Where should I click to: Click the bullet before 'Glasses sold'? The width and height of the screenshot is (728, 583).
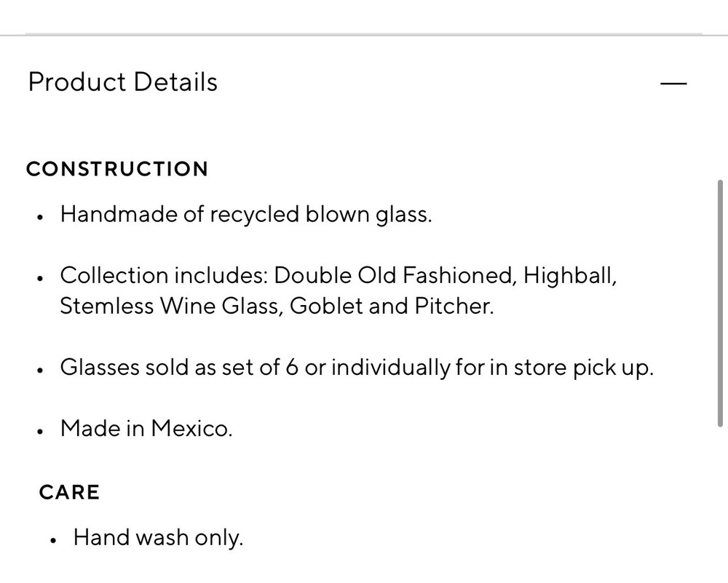click(x=41, y=370)
